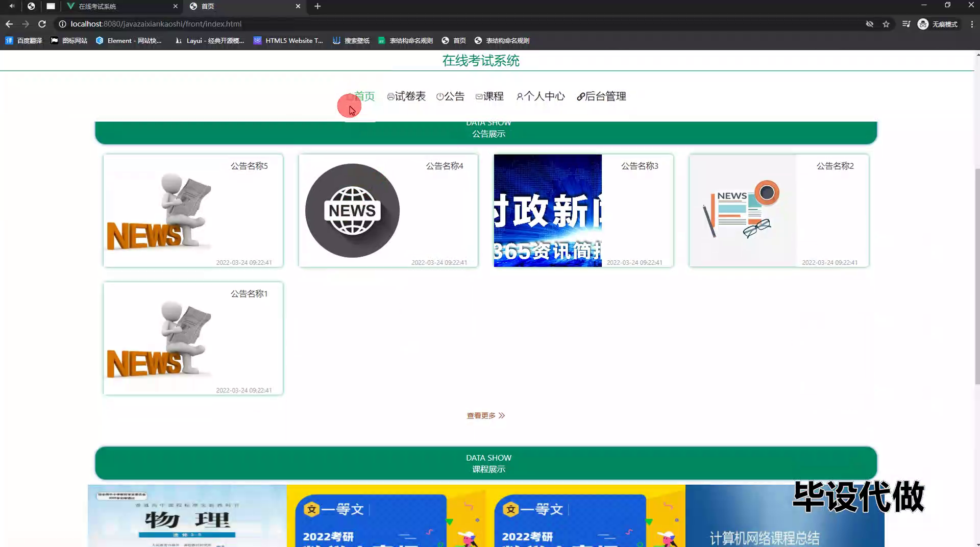Open the 公告 navigation menu item
This screenshot has height=547, width=980.
coord(450,96)
